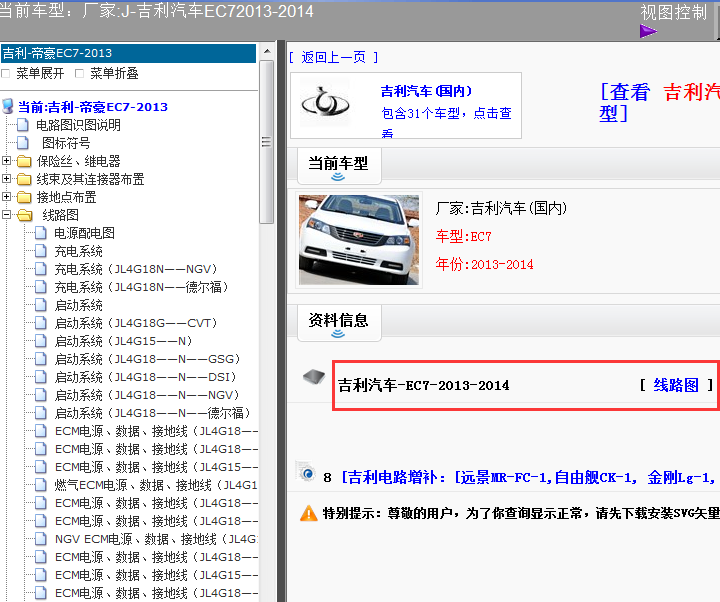Click the 车型:EC7 red text
The image size is (720, 602).
[x=463, y=236]
